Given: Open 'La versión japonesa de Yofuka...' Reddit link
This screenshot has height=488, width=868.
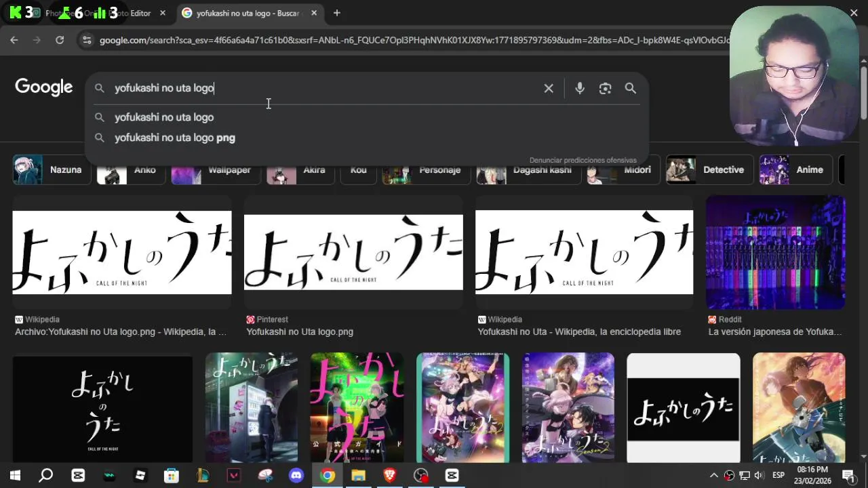Looking at the screenshot, I should (775, 332).
